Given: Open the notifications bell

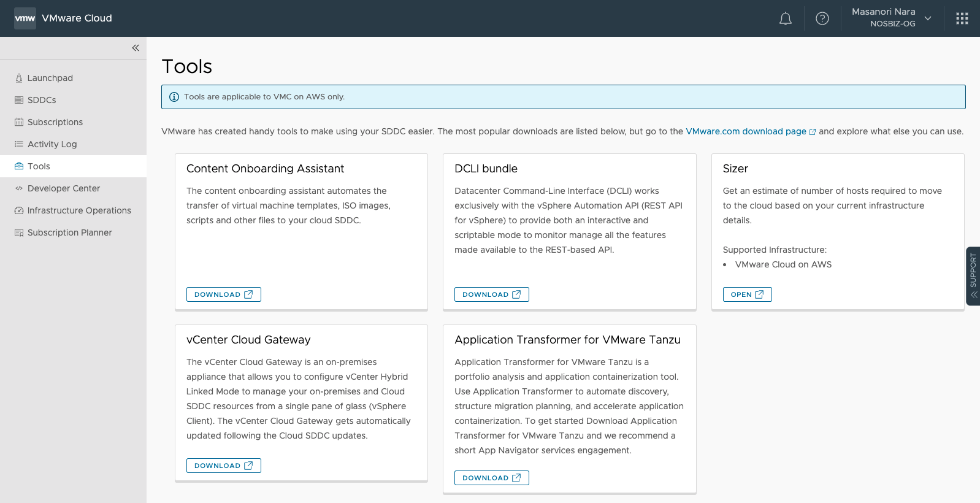Looking at the screenshot, I should (786, 18).
